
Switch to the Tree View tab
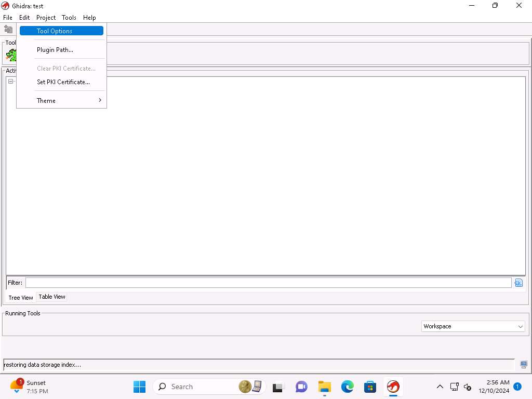(21, 298)
